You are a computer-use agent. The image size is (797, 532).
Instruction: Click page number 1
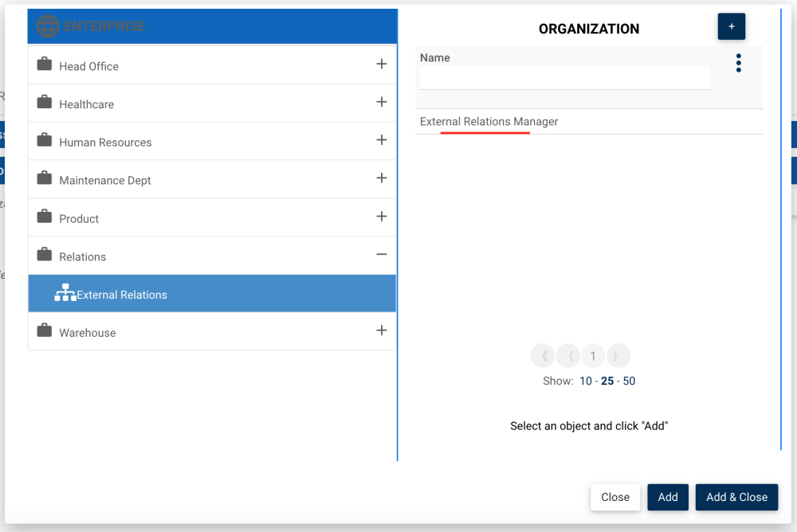point(593,356)
